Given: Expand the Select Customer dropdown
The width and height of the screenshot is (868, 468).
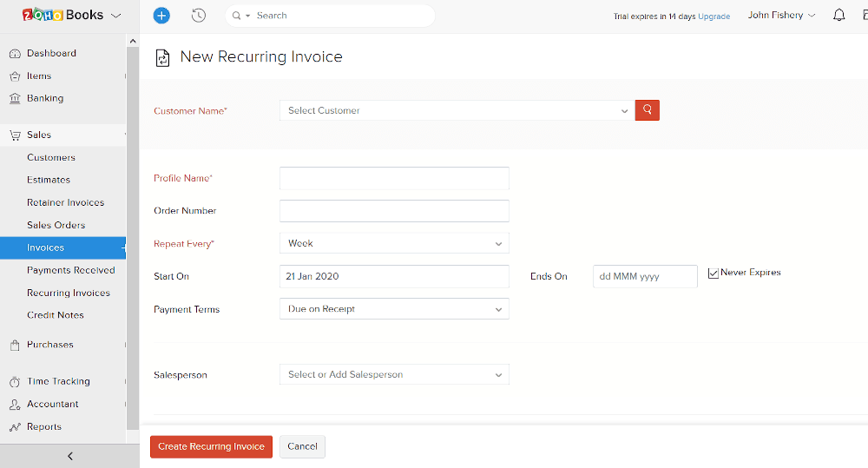Looking at the screenshot, I should tap(457, 110).
